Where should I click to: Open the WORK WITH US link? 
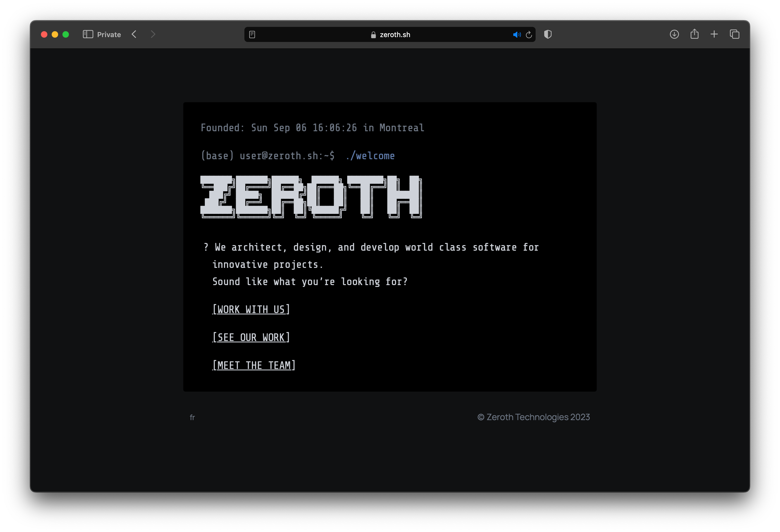click(x=250, y=309)
